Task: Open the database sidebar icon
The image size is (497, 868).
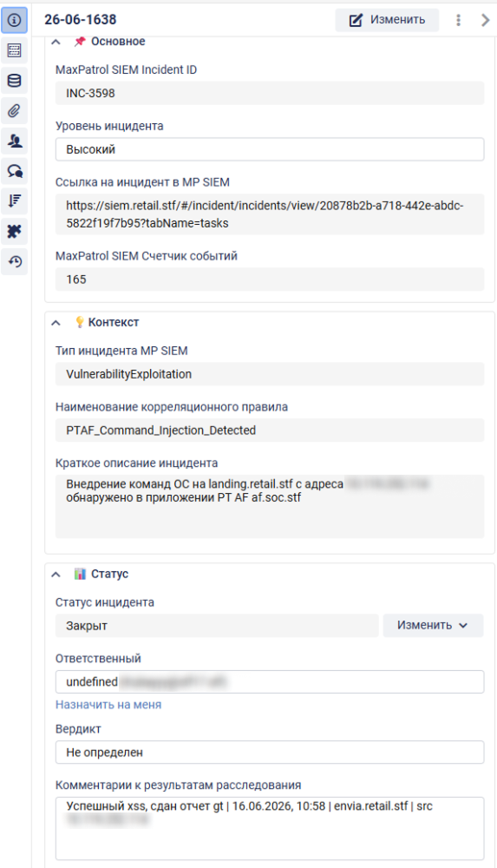Action: (x=15, y=81)
